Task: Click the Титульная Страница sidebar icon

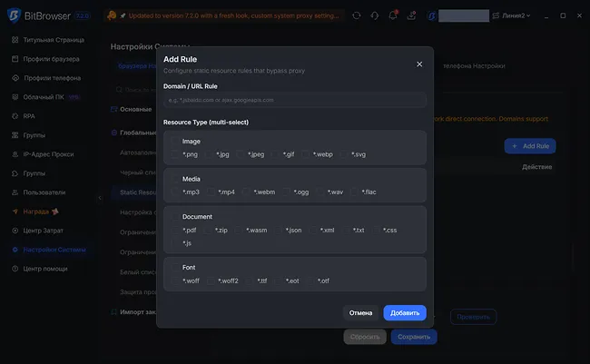Action: point(15,40)
